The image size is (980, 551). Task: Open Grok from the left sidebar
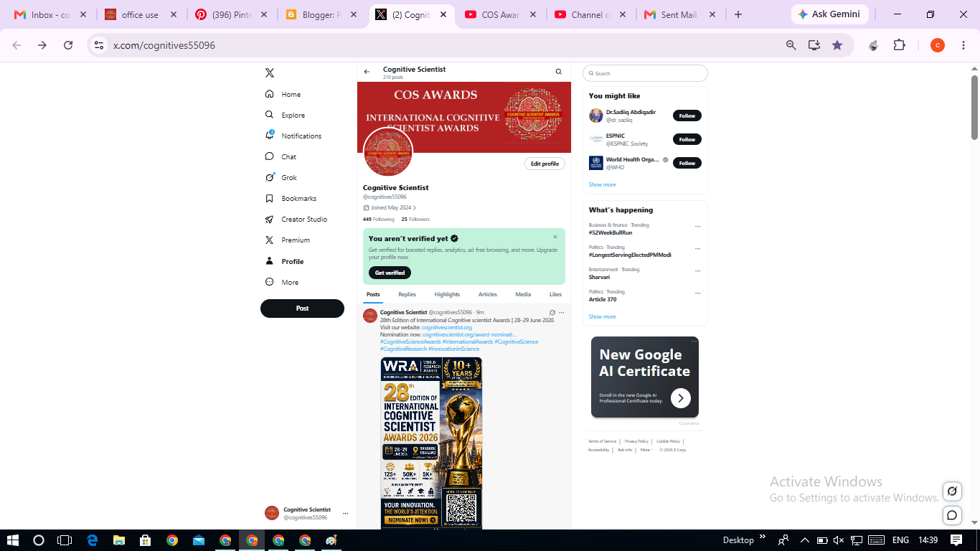click(281, 177)
